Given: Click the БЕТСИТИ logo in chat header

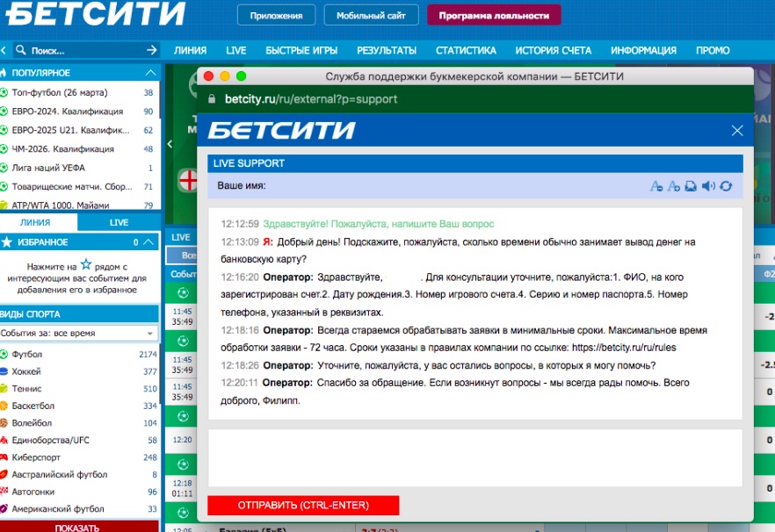Looking at the screenshot, I should [282, 131].
